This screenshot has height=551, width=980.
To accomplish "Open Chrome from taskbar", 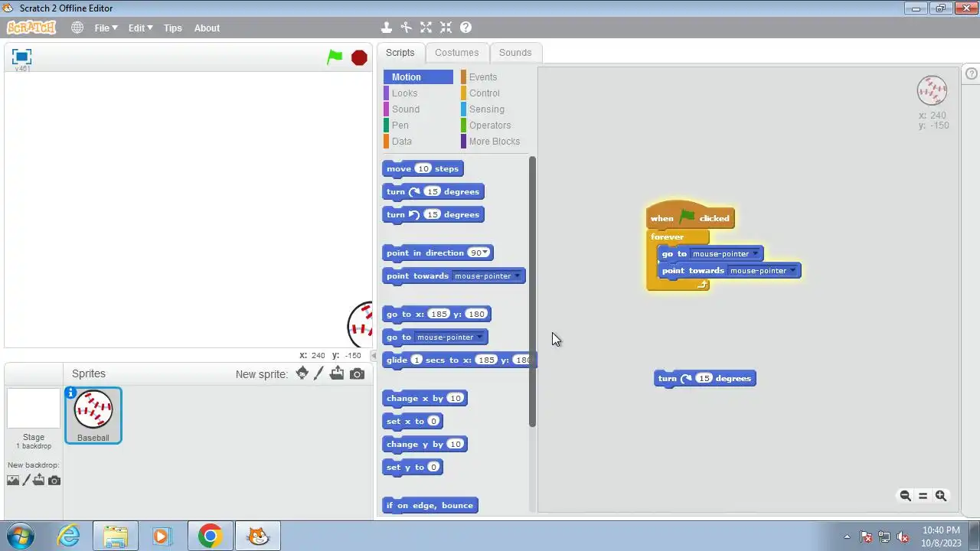I will coord(210,536).
